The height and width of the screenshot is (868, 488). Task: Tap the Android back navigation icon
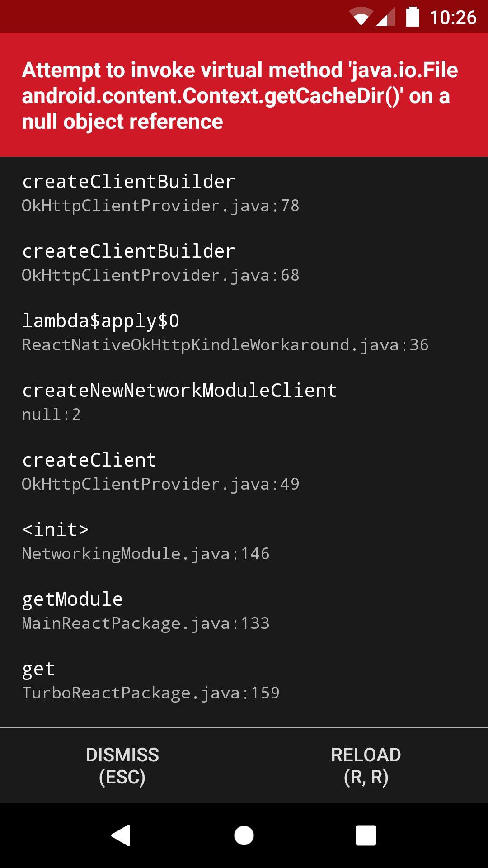point(121,835)
